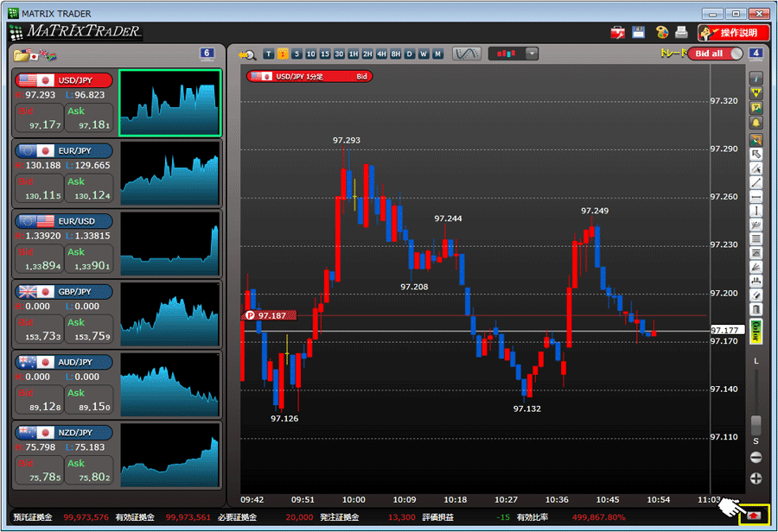Click EUR/USD Ask price 1.33901

89,259
